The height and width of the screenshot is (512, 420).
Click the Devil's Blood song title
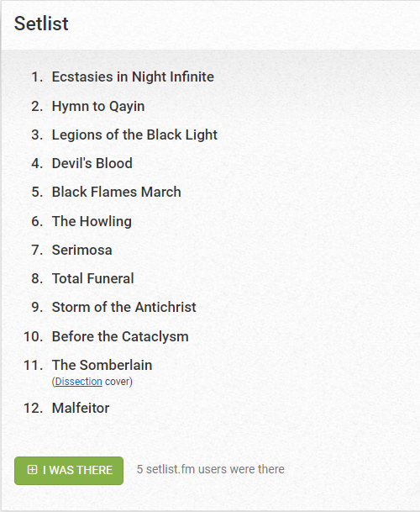click(x=92, y=163)
